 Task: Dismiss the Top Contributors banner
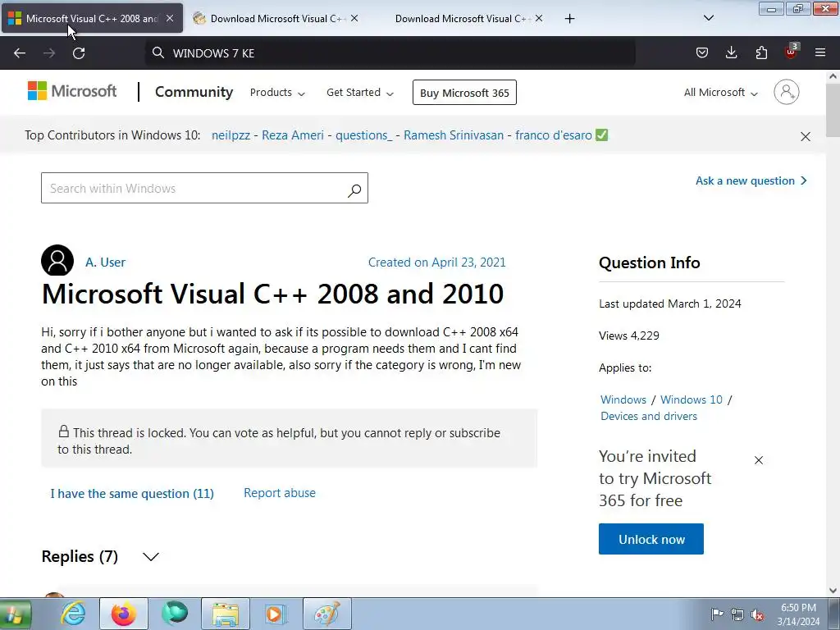coord(806,137)
